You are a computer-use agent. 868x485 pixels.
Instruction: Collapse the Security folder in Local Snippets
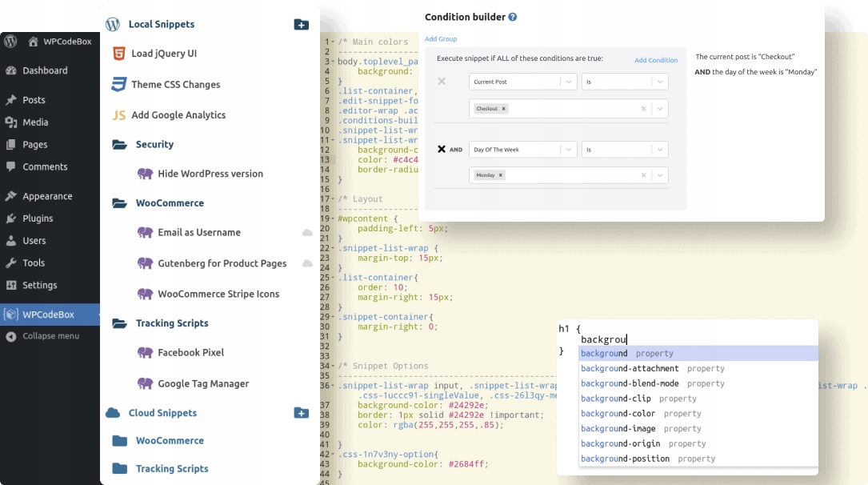coord(120,145)
